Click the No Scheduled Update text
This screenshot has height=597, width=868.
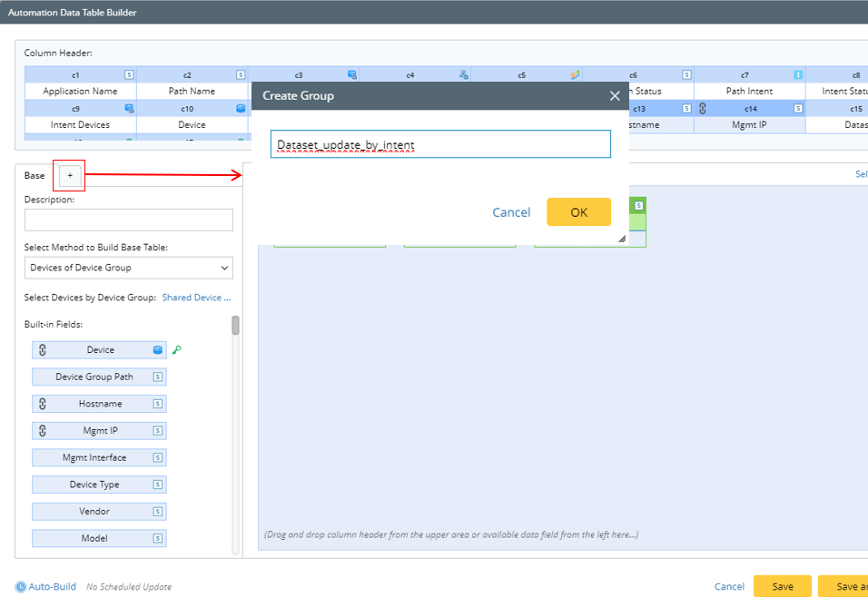pyautogui.click(x=128, y=587)
